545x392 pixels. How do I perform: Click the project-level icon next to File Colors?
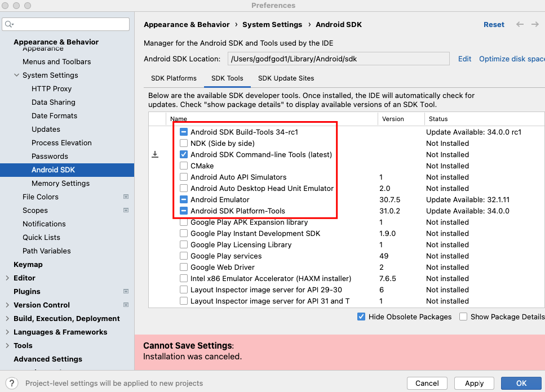click(x=126, y=197)
